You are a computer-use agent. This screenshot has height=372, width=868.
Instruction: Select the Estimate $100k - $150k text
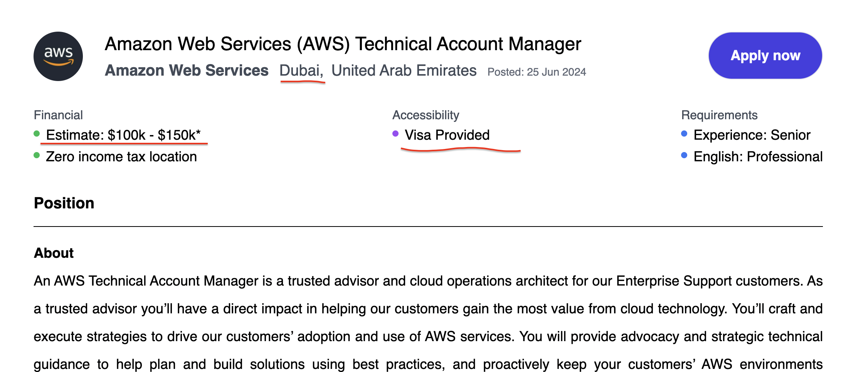tap(123, 135)
